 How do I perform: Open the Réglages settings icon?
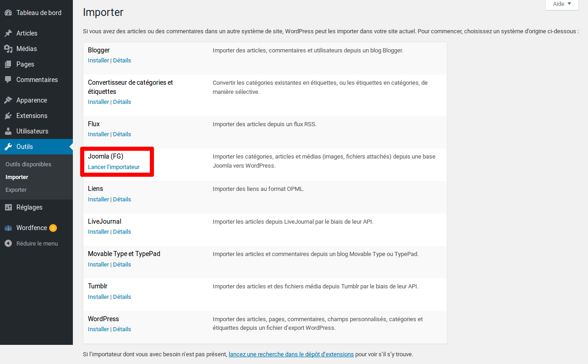[8, 207]
